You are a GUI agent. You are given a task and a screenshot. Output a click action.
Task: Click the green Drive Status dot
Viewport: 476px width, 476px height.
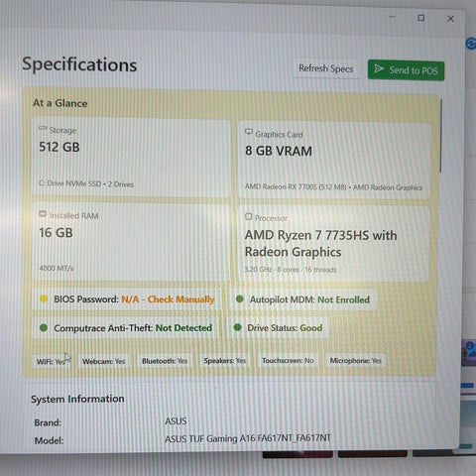[x=237, y=327]
